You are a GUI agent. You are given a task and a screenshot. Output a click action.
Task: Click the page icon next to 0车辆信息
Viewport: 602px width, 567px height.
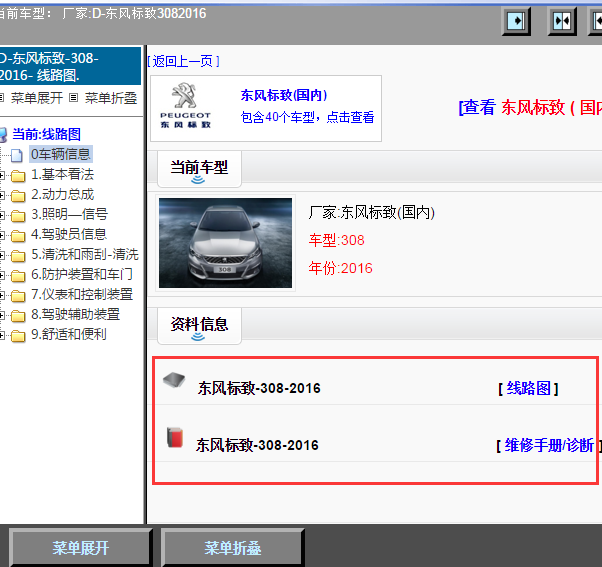pyautogui.click(x=17, y=155)
